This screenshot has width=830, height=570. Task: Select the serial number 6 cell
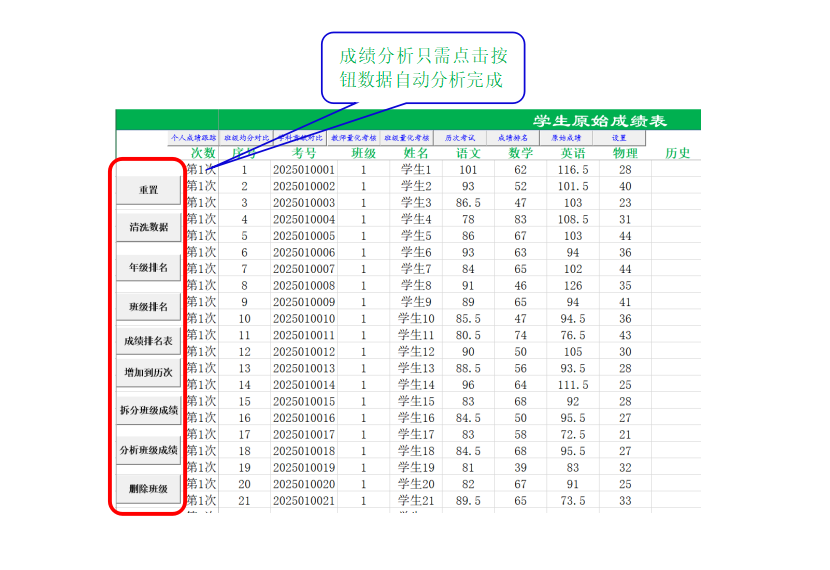(x=245, y=252)
